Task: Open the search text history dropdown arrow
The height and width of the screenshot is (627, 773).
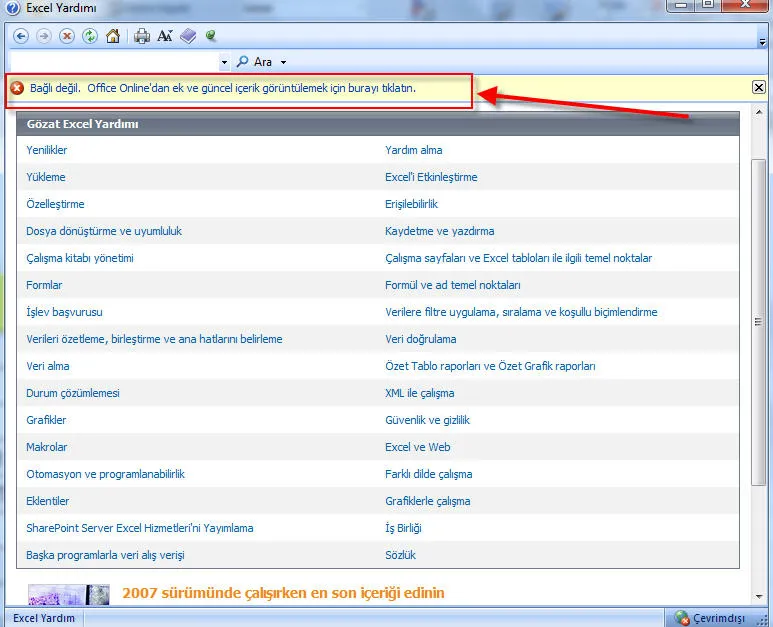Action: pyautogui.click(x=224, y=62)
